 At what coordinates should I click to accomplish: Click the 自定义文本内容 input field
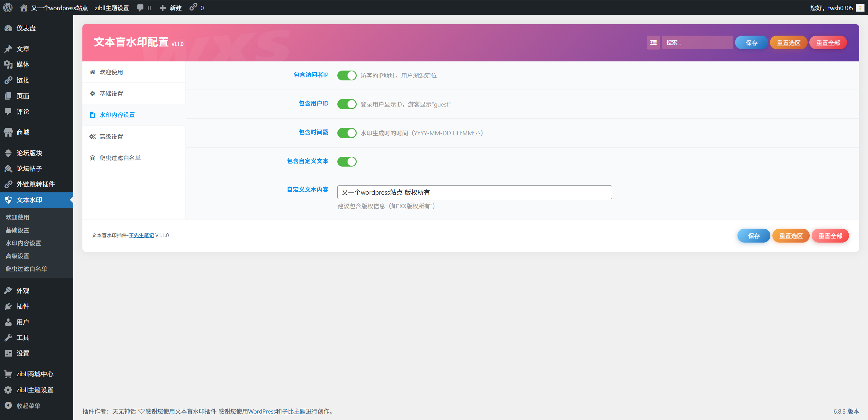click(474, 192)
